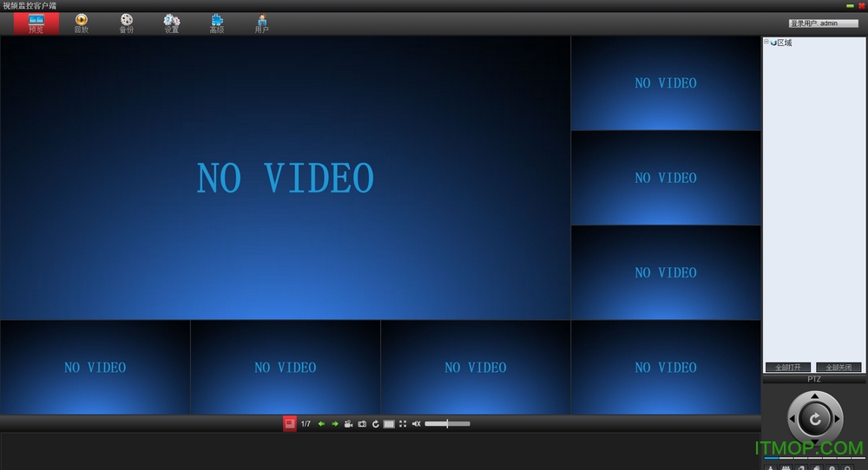Click the 全部打开 open all button
The width and height of the screenshot is (868, 470).
[x=787, y=368]
